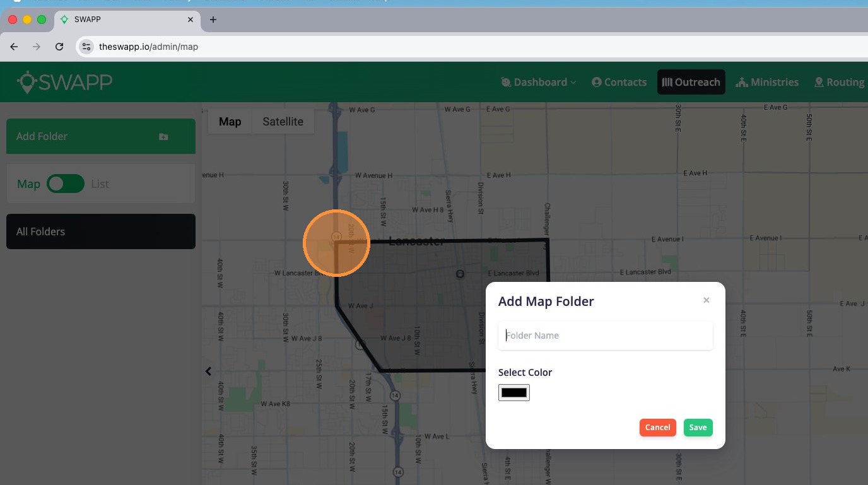868x485 pixels.
Task: Click the Folder Name input field
Action: [x=606, y=336]
